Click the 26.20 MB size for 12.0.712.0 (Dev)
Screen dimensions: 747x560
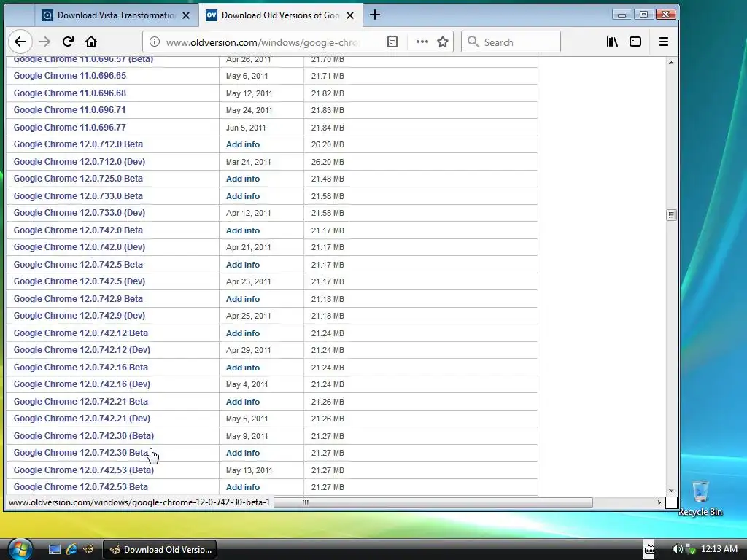[328, 162]
